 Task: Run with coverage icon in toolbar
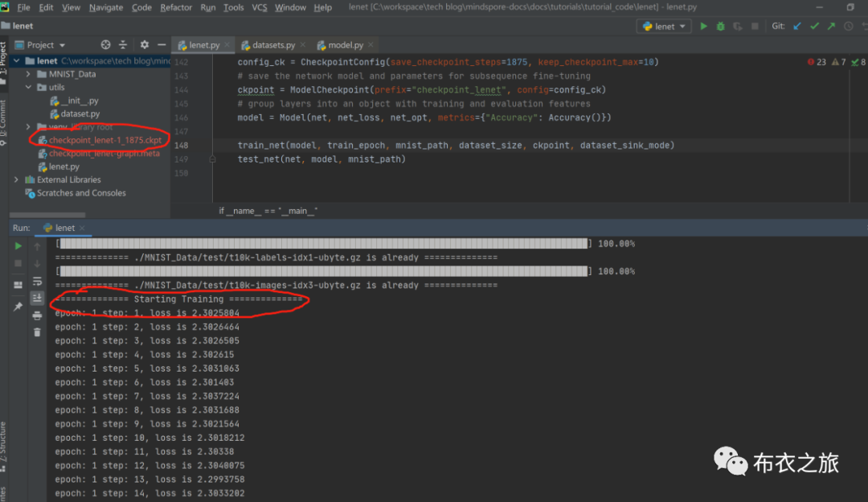pyautogui.click(x=737, y=26)
